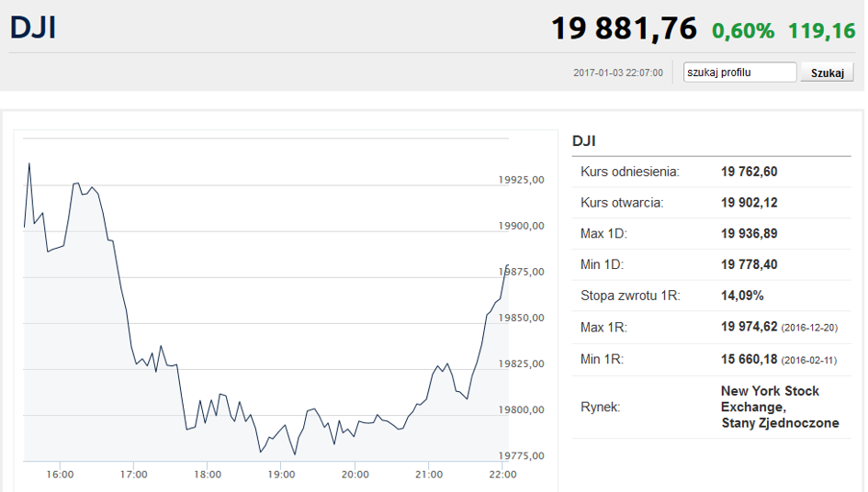Viewport: 868px width, 492px height.
Task: Click the chart's opening peak near 15:30
Action: [29, 163]
